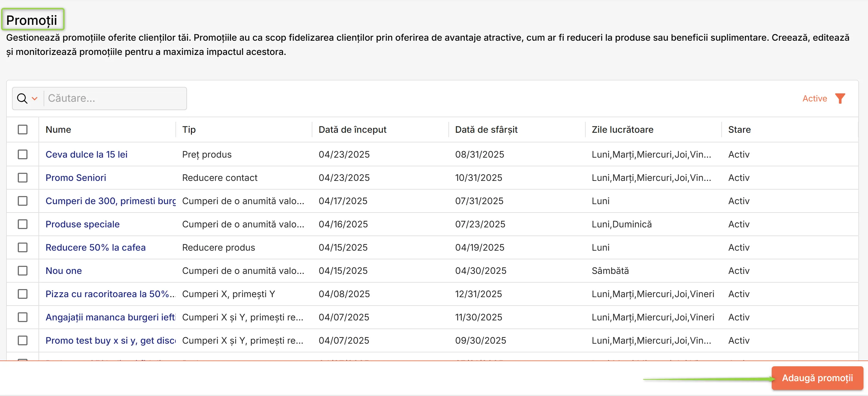This screenshot has height=396, width=868.
Task: Click the Reducere produs type cell
Action: [x=219, y=247]
